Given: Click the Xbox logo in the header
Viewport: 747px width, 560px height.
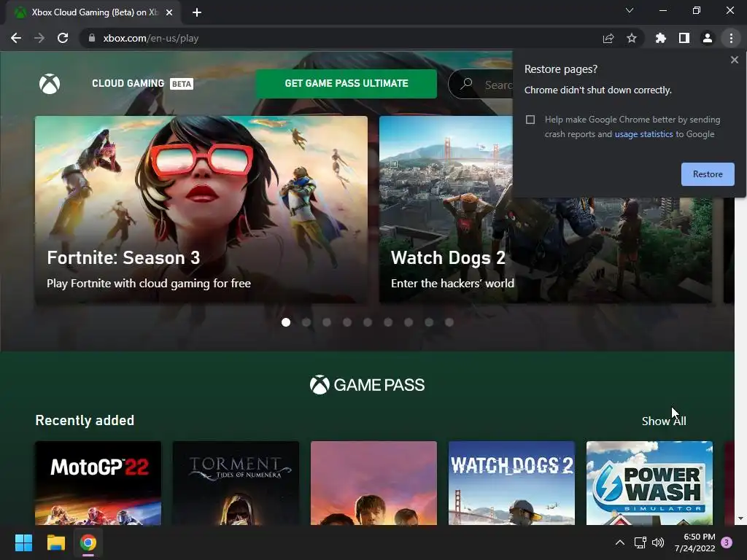Looking at the screenshot, I should pyautogui.click(x=50, y=84).
